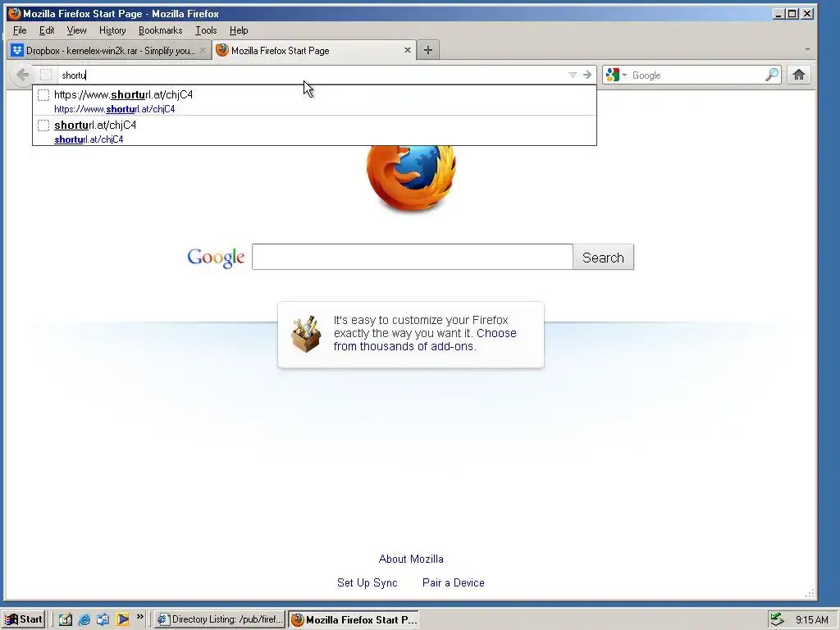Click the Firefox icon in title bar

tap(15, 13)
